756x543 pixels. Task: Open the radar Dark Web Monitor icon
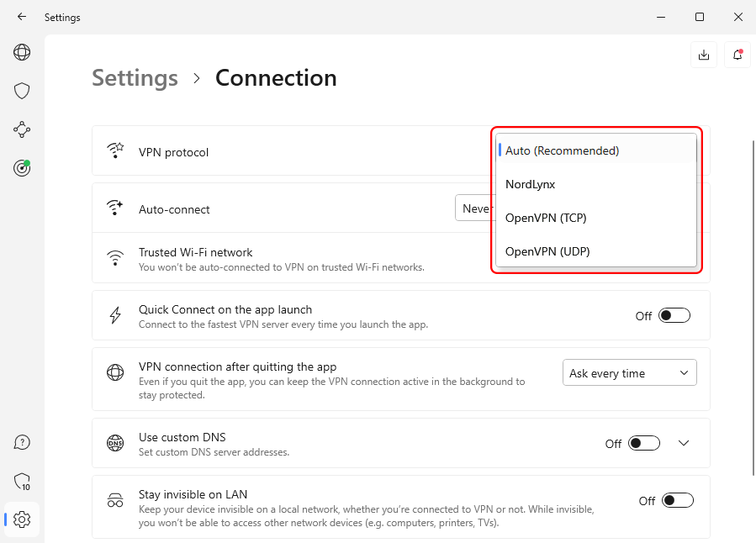pyautogui.click(x=22, y=168)
